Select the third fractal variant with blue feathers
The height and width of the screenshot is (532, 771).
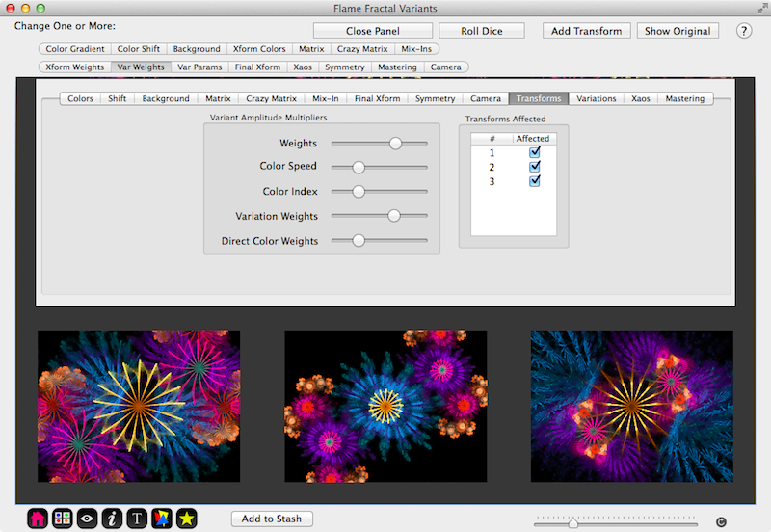(x=632, y=406)
